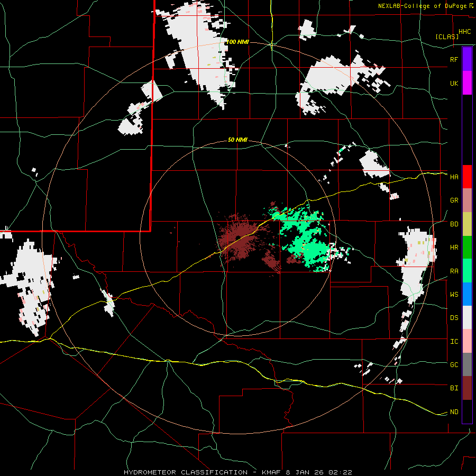
Task: Click the purple RF legend color swatch
Action: click(x=467, y=59)
